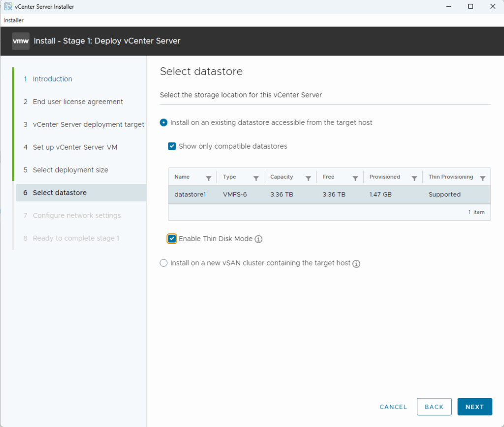Click the CANCEL button
The width and height of the screenshot is (504, 427).
(393, 407)
